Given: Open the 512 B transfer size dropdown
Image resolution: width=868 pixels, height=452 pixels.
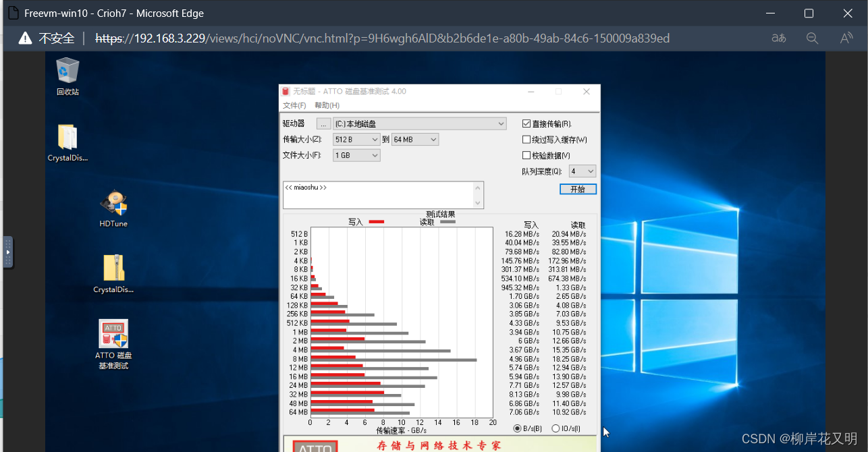Looking at the screenshot, I should 356,140.
